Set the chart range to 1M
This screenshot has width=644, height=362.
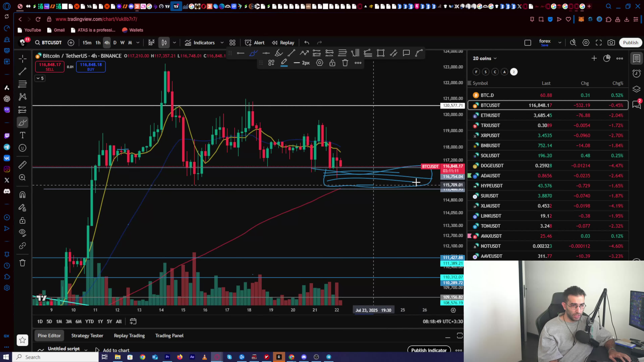click(x=59, y=322)
